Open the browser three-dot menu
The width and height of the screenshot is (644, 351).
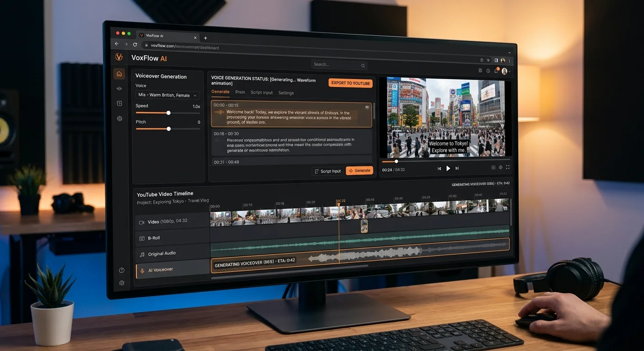510,61
